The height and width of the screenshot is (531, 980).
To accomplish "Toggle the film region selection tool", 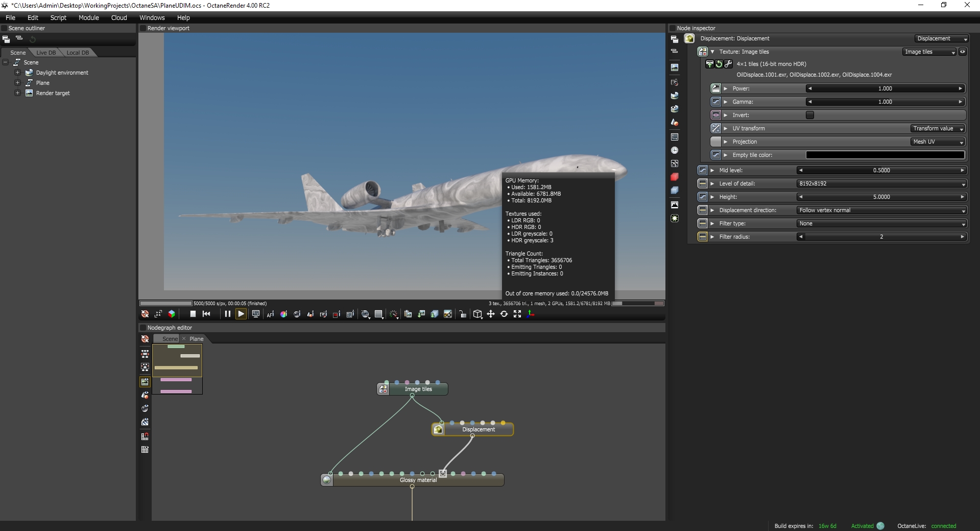I will (x=350, y=314).
